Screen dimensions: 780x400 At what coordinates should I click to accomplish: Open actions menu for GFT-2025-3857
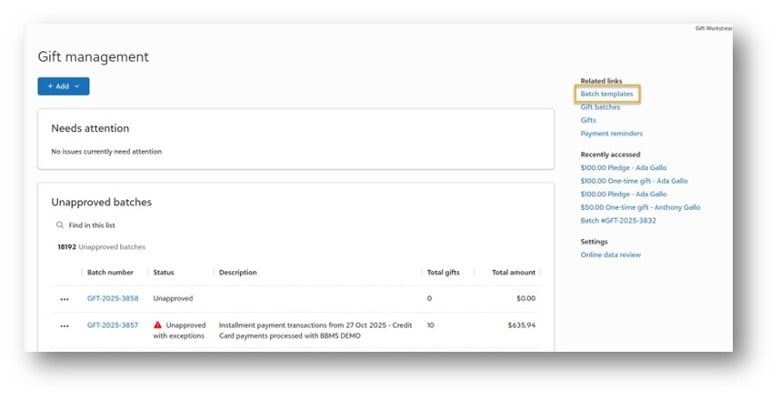tap(64, 326)
